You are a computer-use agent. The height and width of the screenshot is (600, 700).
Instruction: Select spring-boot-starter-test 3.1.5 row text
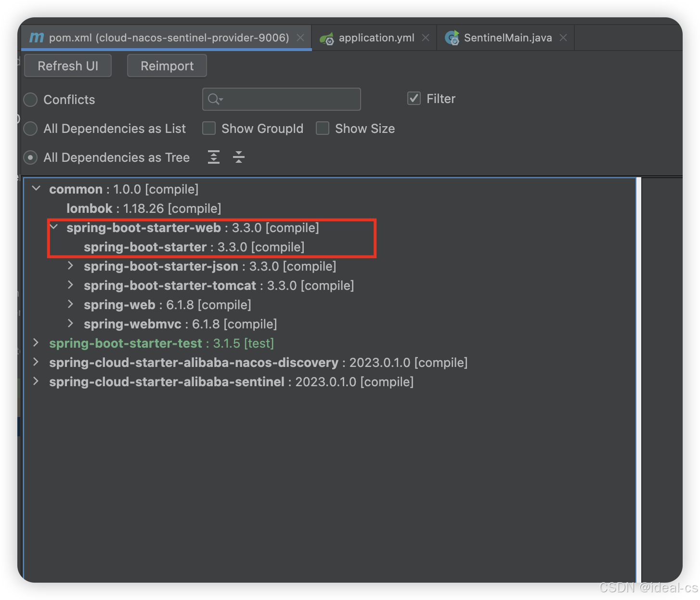tap(161, 343)
